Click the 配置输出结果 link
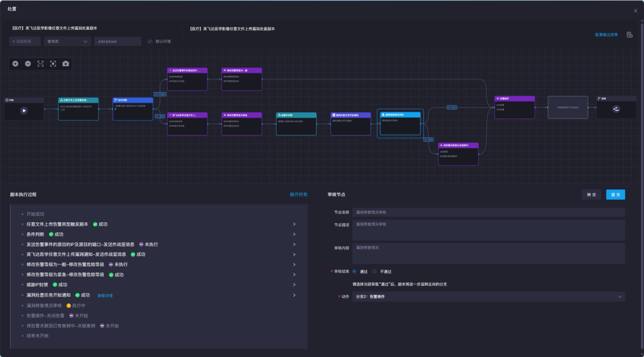Image resolution: width=644 pixels, height=357 pixels. (x=606, y=35)
